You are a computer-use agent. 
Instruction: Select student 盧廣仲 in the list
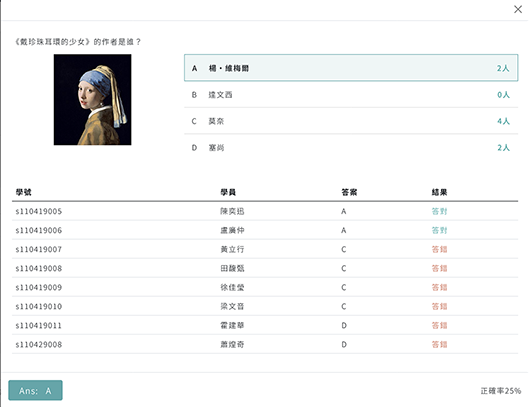pos(232,230)
